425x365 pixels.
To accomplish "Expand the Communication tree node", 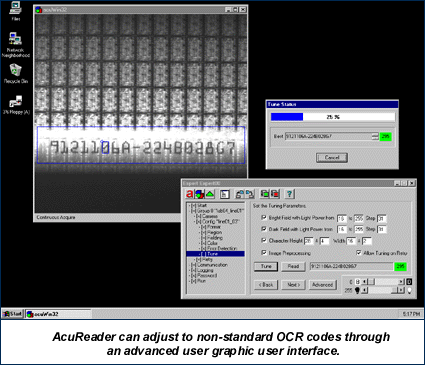I will click(193, 265).
